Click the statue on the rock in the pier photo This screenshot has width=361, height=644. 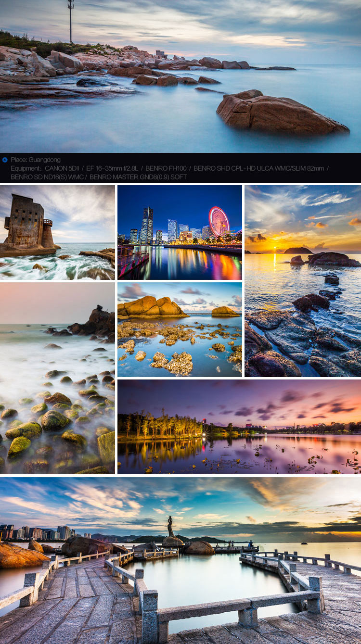click(x=170, y=527)
